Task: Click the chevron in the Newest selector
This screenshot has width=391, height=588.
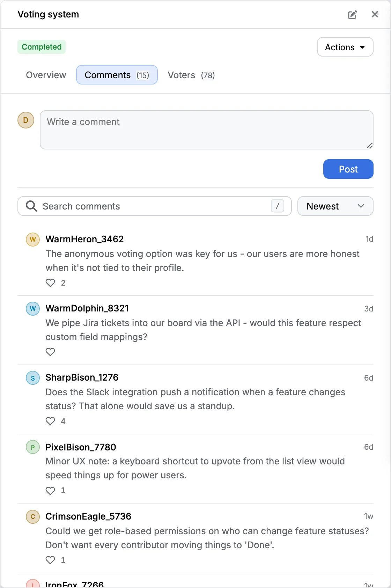Action: (x=361, y=206)
